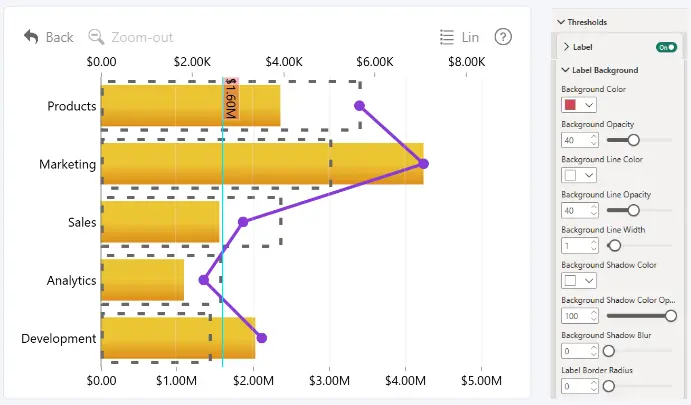Click the $1.60M threshold label
This screenshot has height=405, width=691.
[x=231, y=99]
